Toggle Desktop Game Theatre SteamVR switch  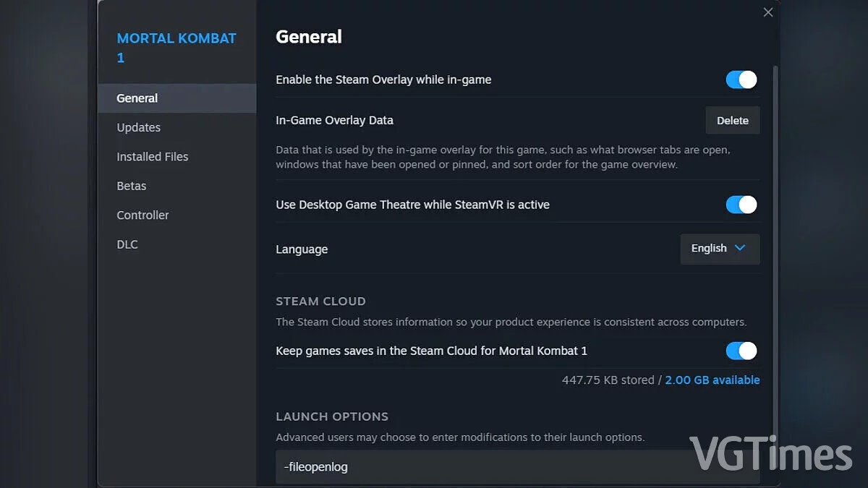tap(741, 205)
